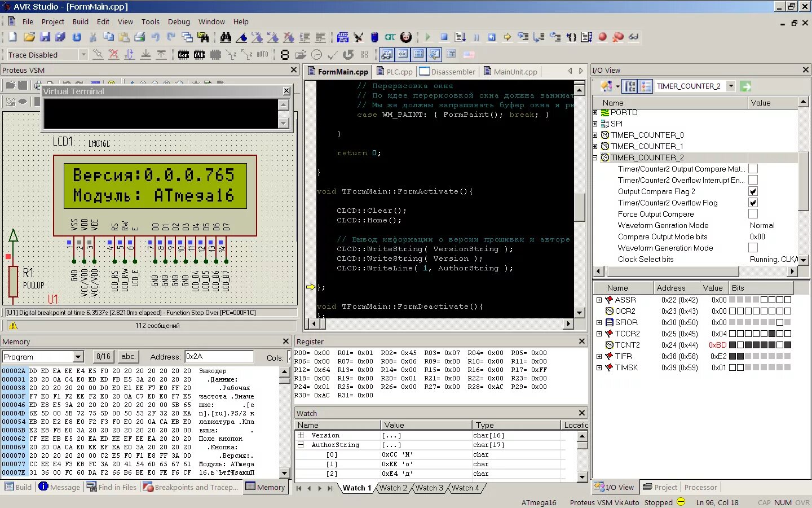Select the SFIOR register row

point(694,322)
